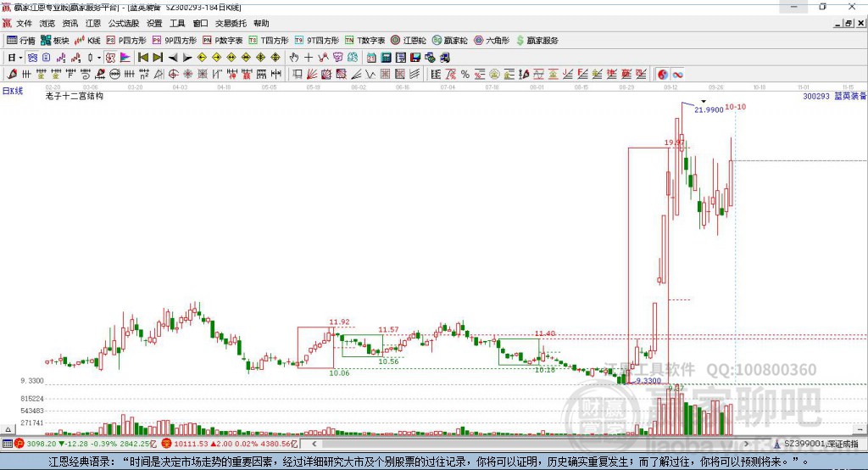Jump to last bar icon
868x470 pixels.
(x=158, y=58)
